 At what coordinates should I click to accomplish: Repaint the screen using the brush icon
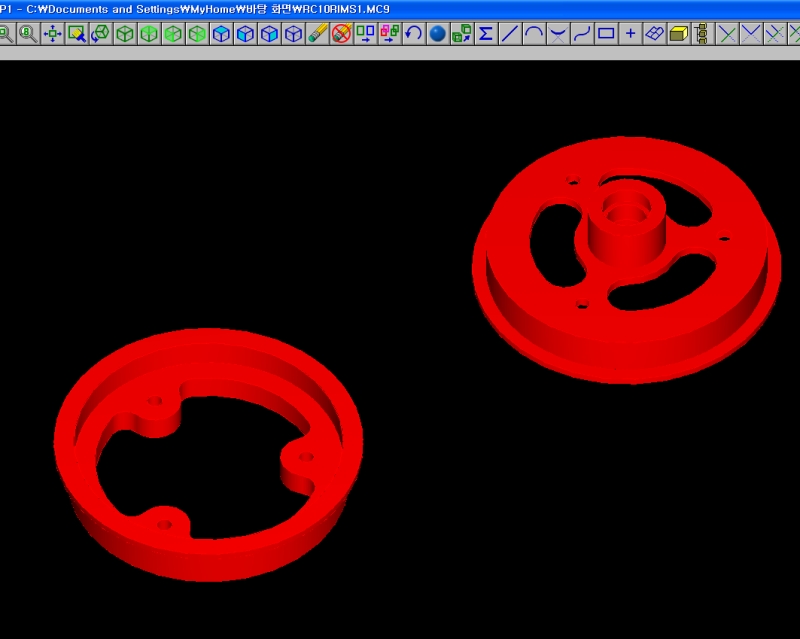pyautogui.click(x=77, y=34)
